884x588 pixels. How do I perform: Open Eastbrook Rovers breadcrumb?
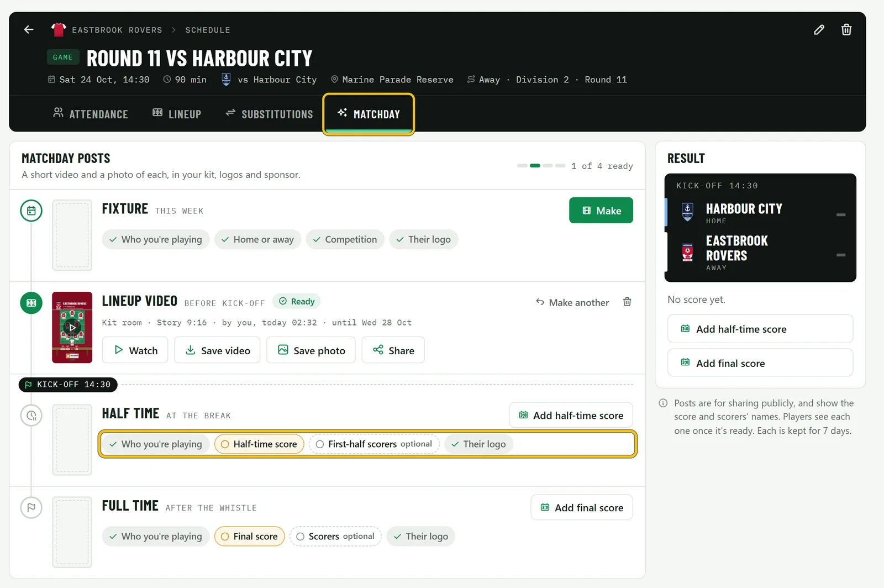(x=117, y=30)
